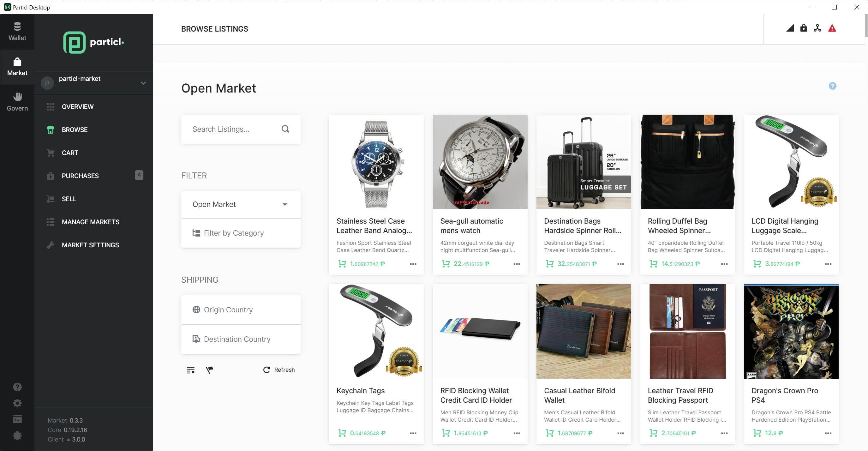Clear all filters icon

click(x=191, y=370)
